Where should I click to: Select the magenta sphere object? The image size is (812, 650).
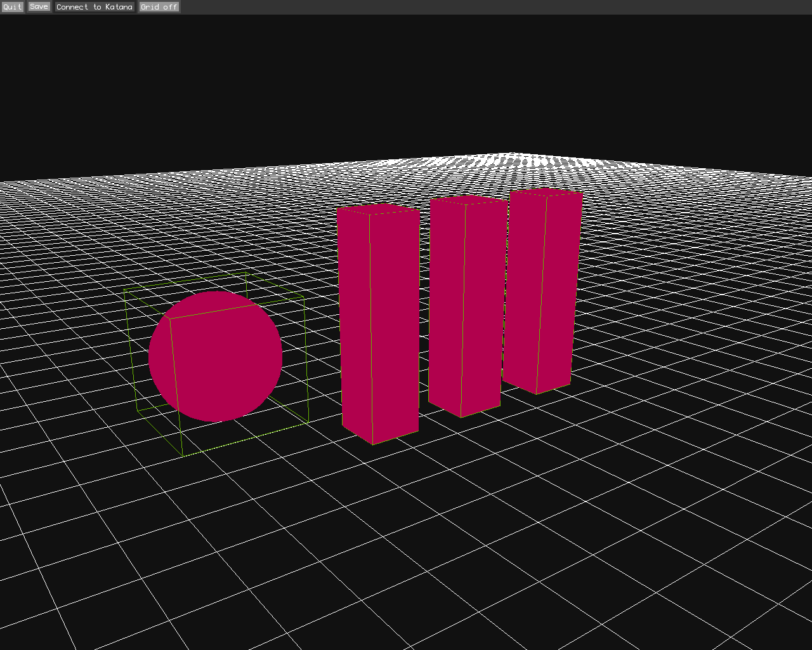click(215, 357)
